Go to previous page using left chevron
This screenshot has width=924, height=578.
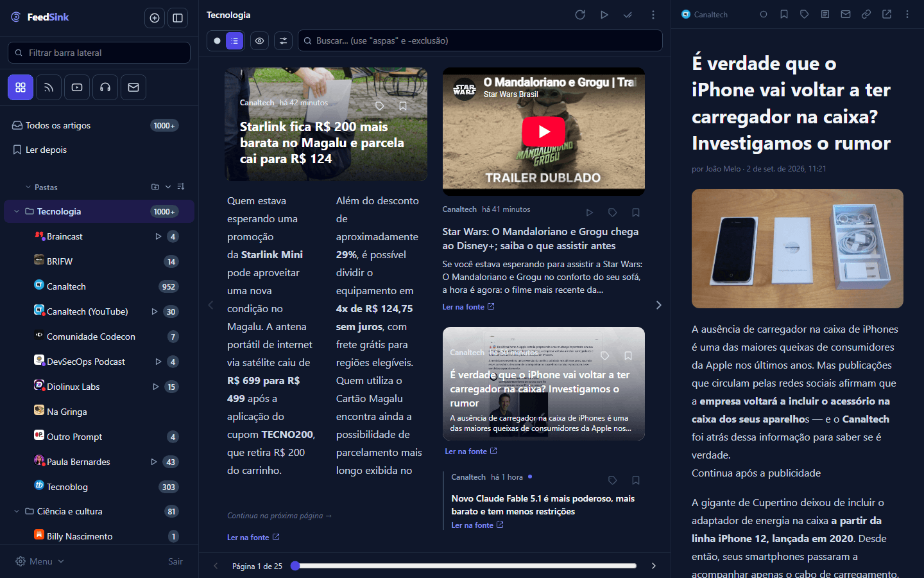(210, 305)
